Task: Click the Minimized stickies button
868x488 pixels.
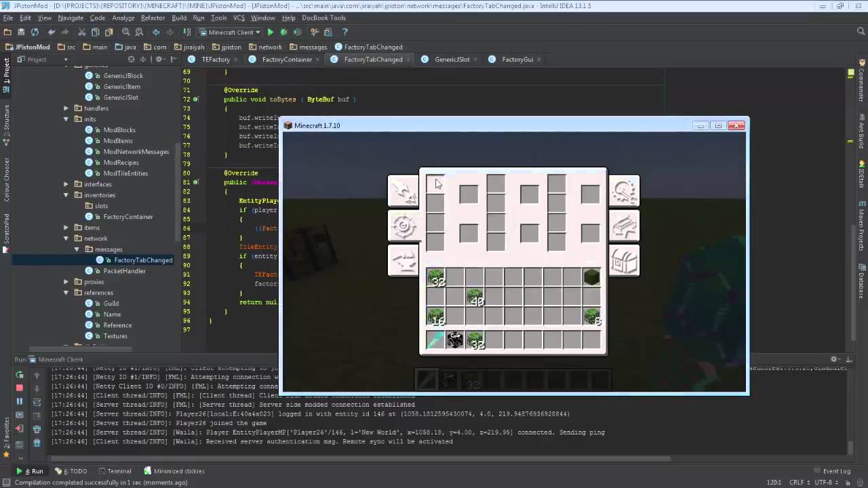Action: (x=174, y=471)
